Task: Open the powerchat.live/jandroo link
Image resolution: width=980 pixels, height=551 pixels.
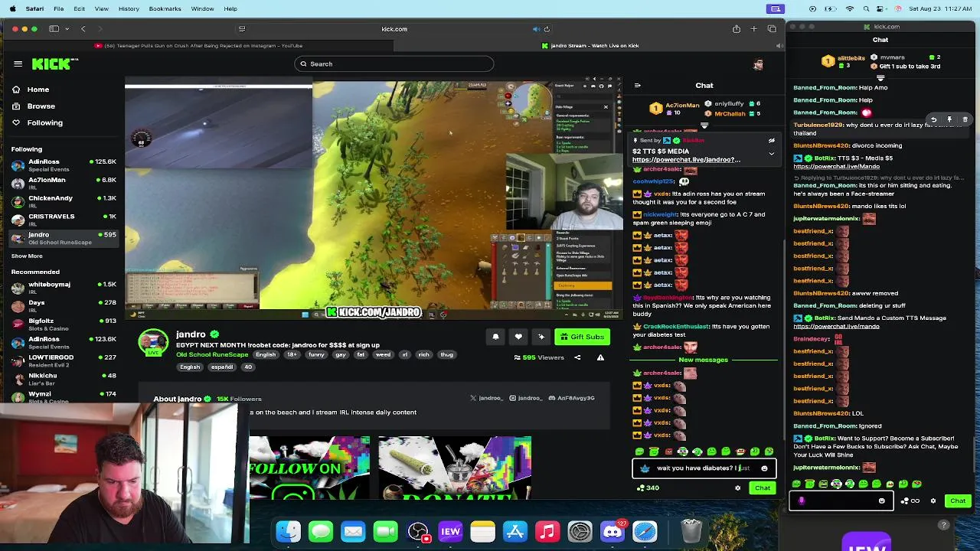Action: [x=686, y=160]
